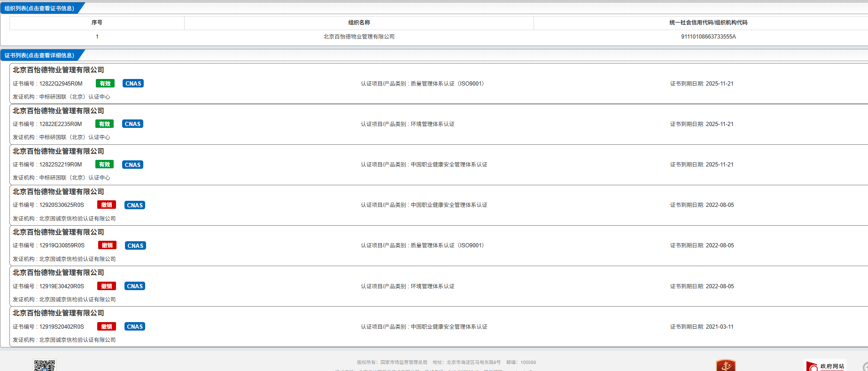This screenshot has height=371, width=868.
Task: Click the 质量管理体系认证 (ISO9001) category for 12919Q30859R0S
Action: point(448,245)
